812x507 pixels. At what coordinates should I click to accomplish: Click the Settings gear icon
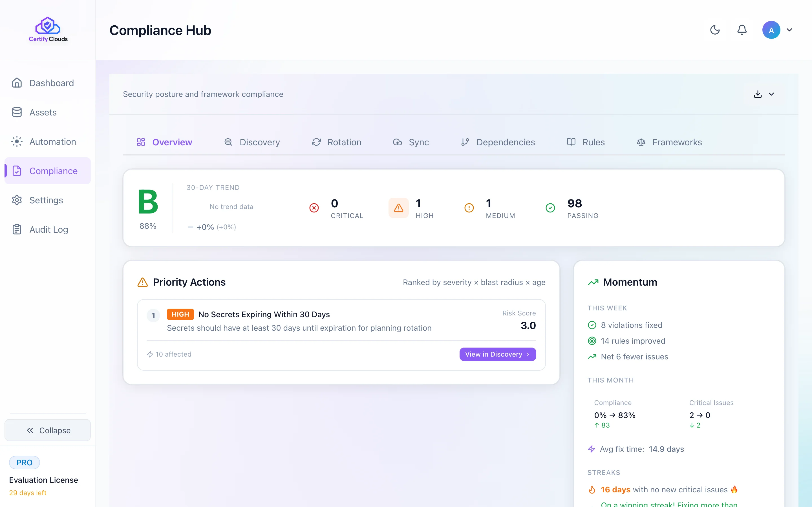click(17, 200)
